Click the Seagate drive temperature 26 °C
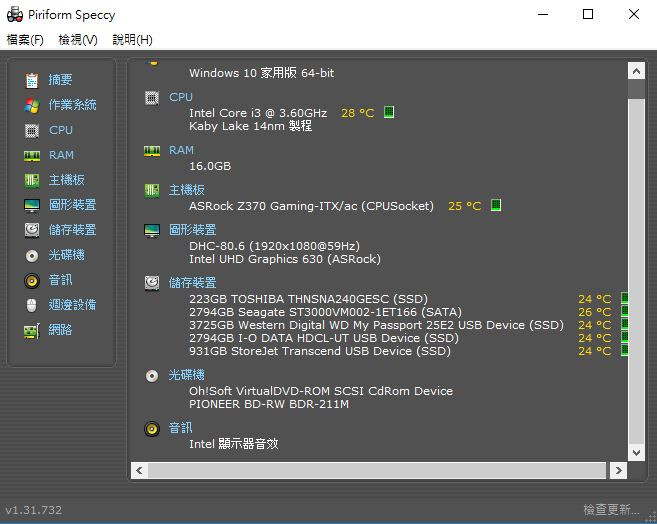The height and width of the screenshot is (524, 657). [595, 312]
